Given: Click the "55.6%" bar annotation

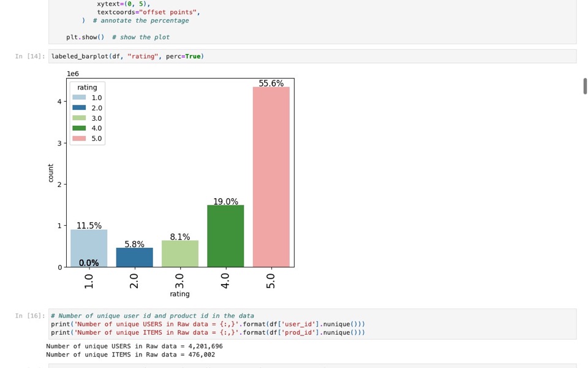Looking at the screenshot, I should pyautogui.click(x=271, y=83).
